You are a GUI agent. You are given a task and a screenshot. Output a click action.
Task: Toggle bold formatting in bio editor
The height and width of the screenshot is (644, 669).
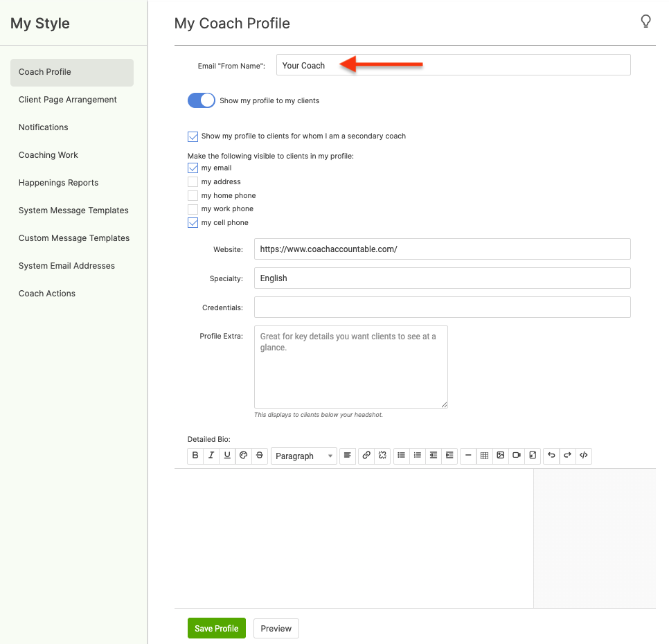click(195, 456)
